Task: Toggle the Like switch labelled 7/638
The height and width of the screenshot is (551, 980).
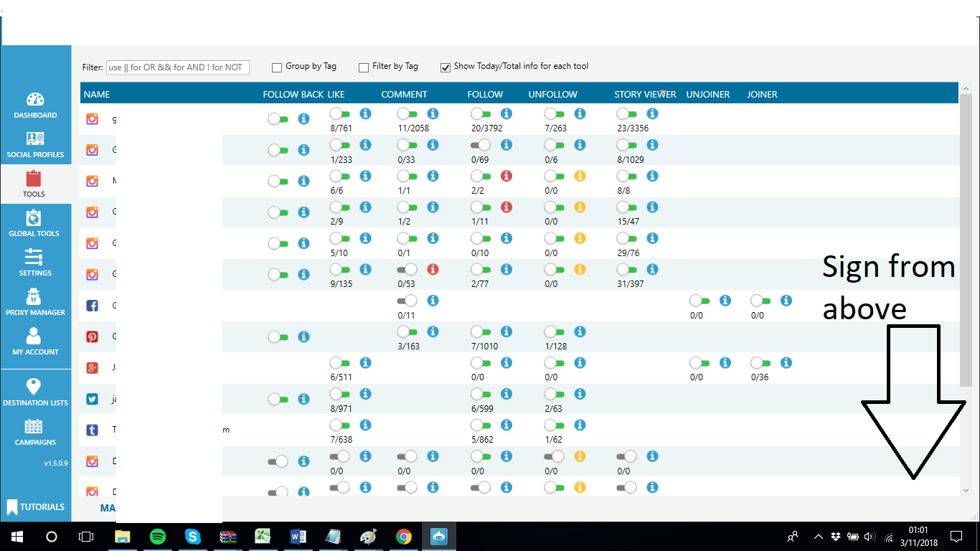Action: point(340,425)
